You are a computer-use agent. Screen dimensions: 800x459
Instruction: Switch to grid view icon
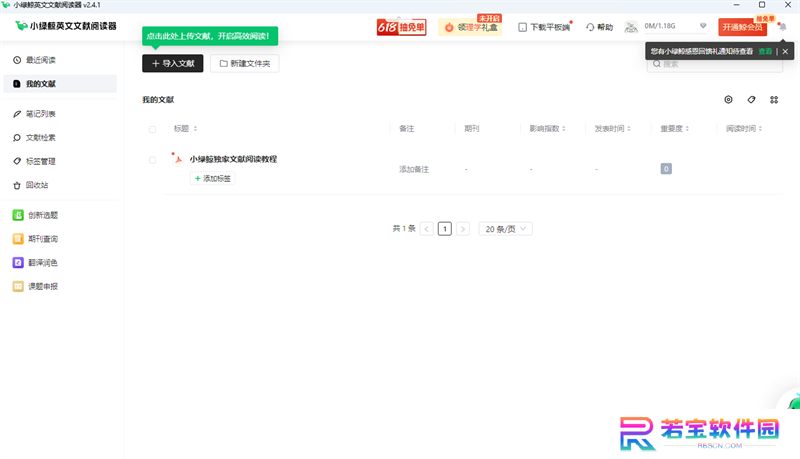[x=774, y=100]
